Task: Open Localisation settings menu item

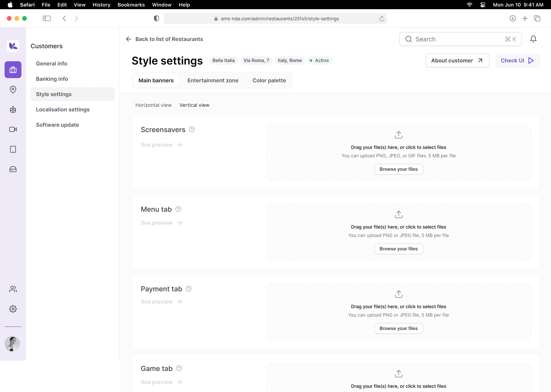Action: 73,109
